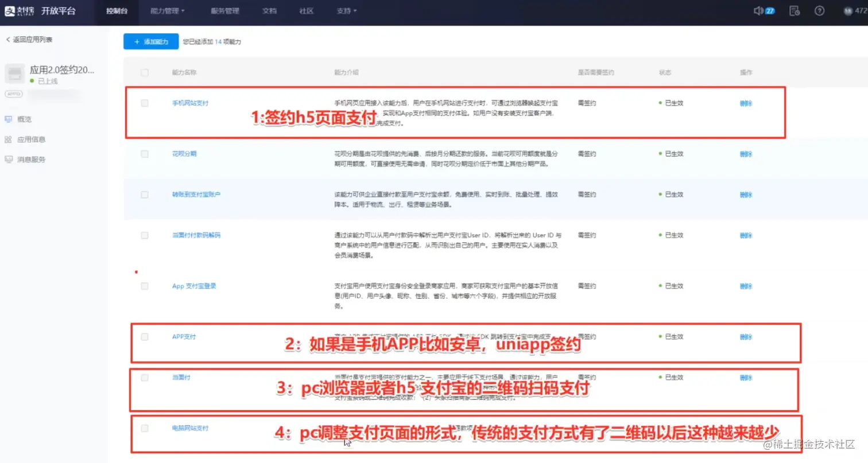Click the Alipay logo in the header
Viewport: 868px width, 463px height.
click(x=20, y=11)
